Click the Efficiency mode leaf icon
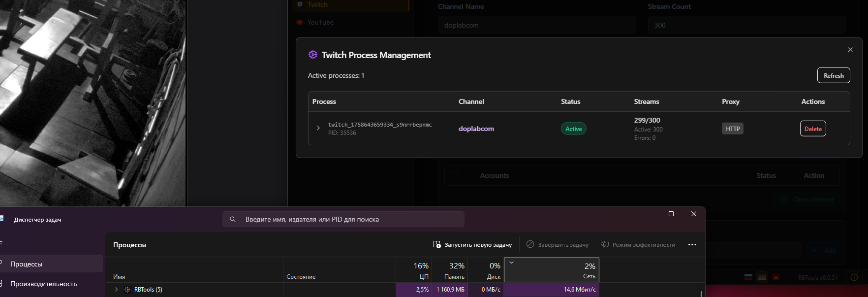 tap(605, 245)
